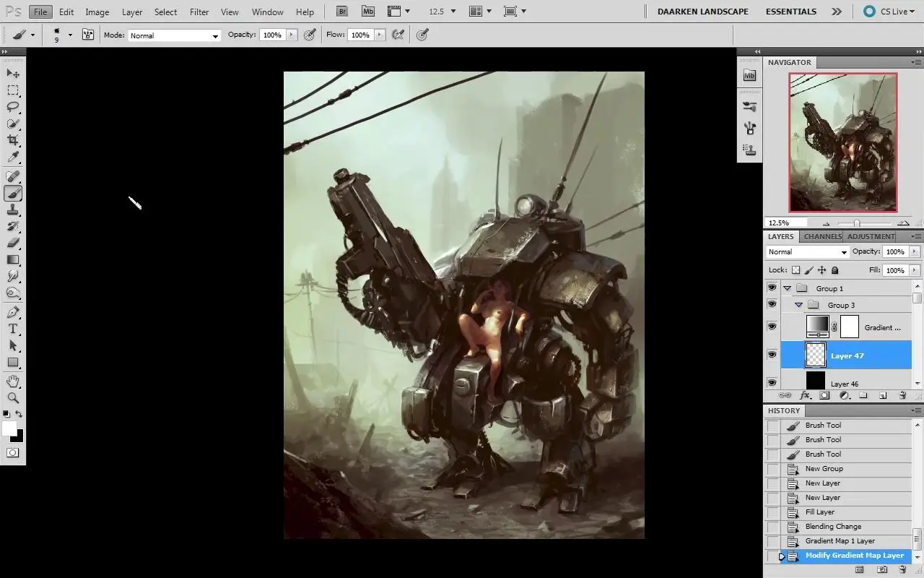This screenshot has width=924, height=578.
Task: Open the brush Mode dropdown
Action: coord(174,35)
